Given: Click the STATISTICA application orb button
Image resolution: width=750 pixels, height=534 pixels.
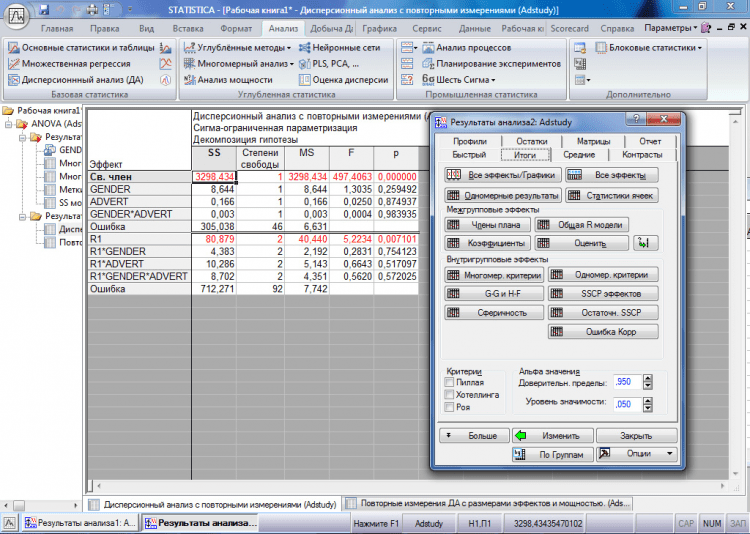Looking at the screenshot, I should tap(16, 17).
